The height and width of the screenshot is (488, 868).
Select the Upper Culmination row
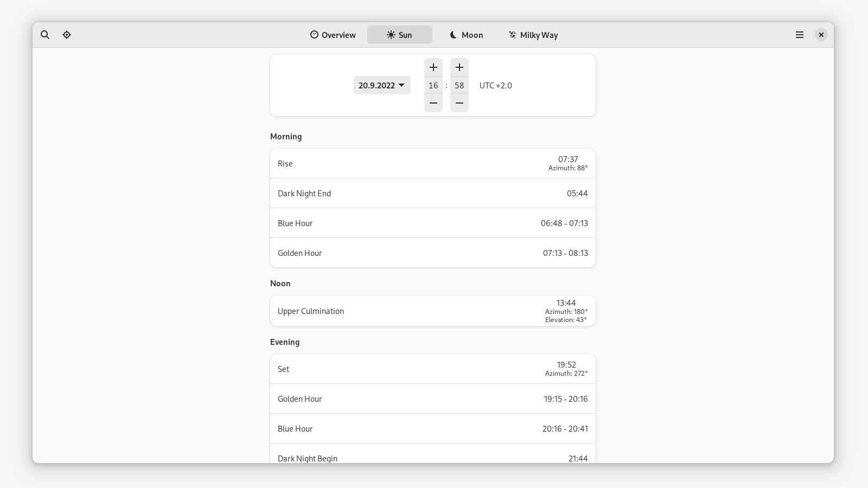[432, 311]
